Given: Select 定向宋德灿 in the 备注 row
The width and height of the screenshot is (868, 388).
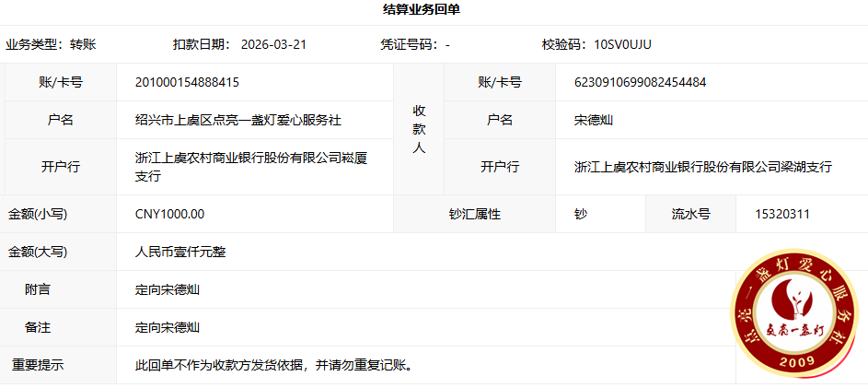Looking at the screenshot, I should [x=168, y=327].
